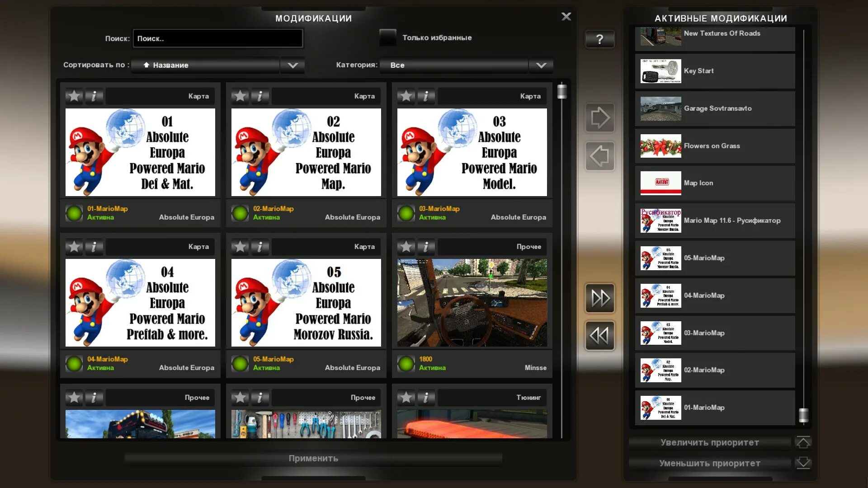Show info for the 02-MarioMap mod

point(260,96)
